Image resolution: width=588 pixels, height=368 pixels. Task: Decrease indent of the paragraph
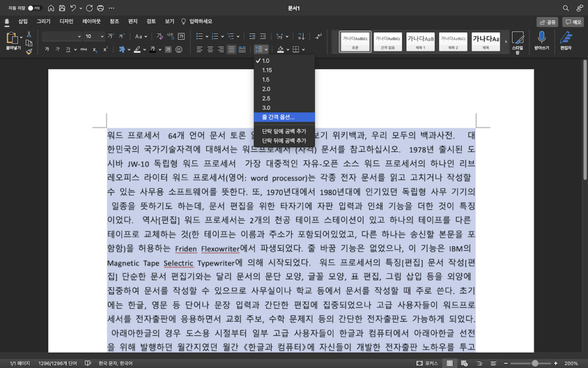click(x=253, y=36)
